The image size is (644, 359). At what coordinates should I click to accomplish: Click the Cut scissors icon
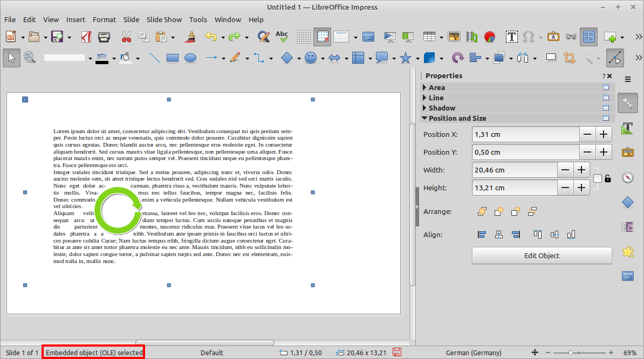(126, 37)
